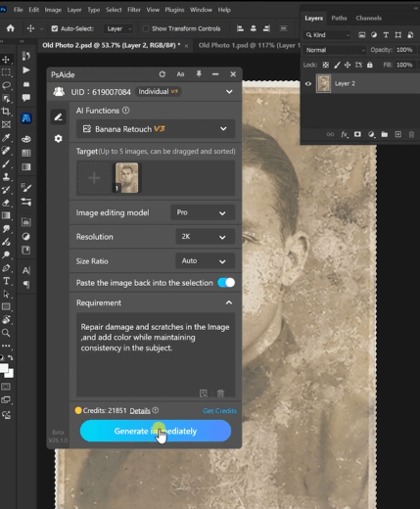420x509 pixels.
Task: Select the Horizontal Type tool
Action: pyautogui.click(x=6, y=281)
